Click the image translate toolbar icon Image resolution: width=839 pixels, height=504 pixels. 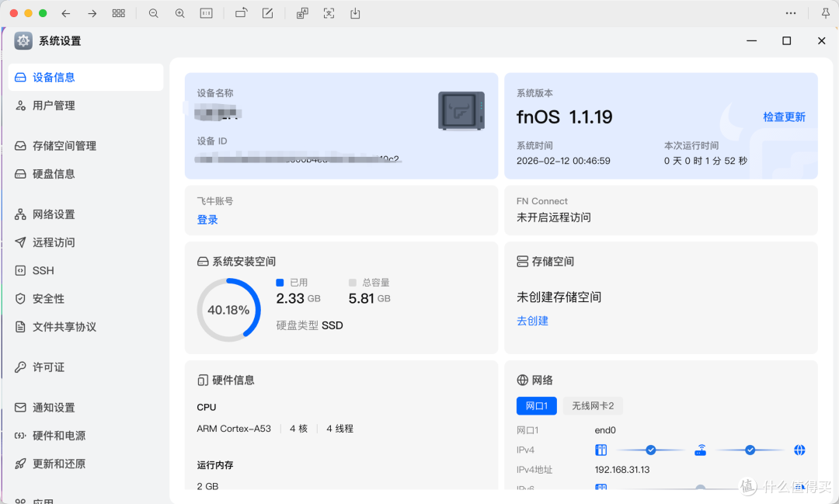tap(302, 13)
